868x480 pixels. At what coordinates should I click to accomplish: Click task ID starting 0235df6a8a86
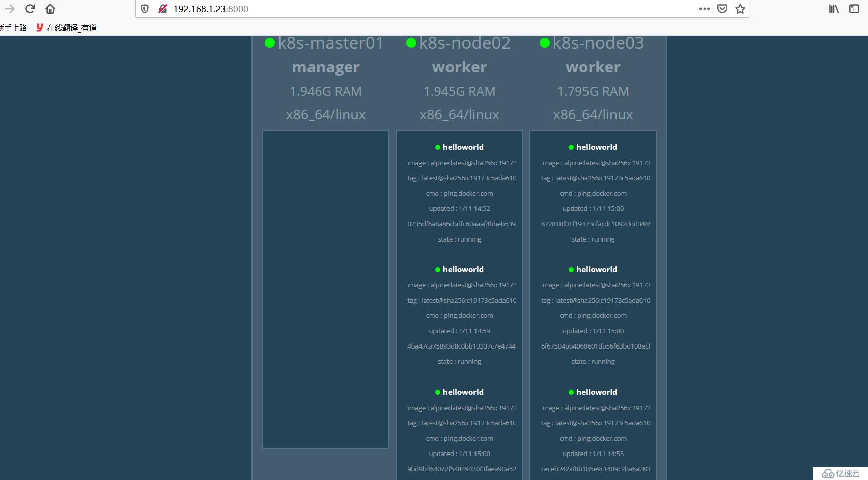point(462,224)
